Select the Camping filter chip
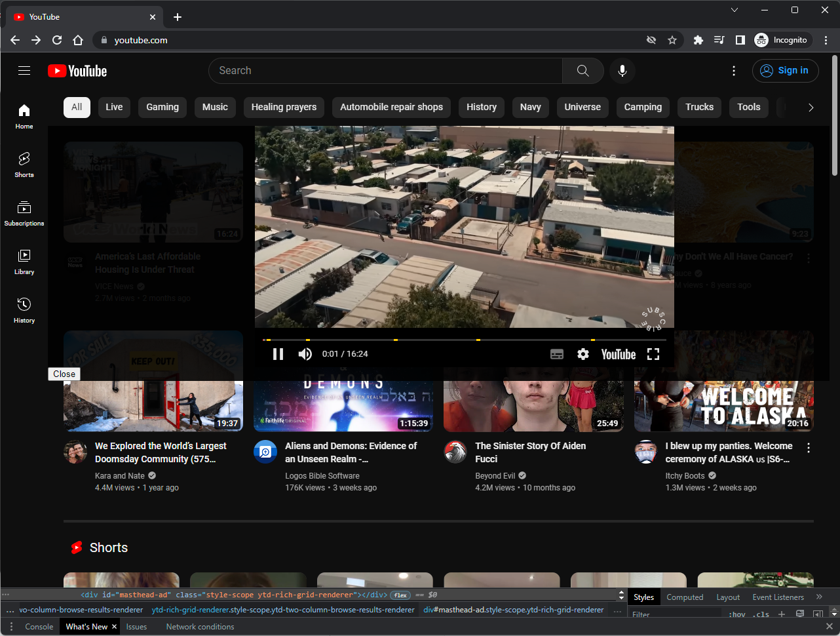840x636 pixels. 643,107
